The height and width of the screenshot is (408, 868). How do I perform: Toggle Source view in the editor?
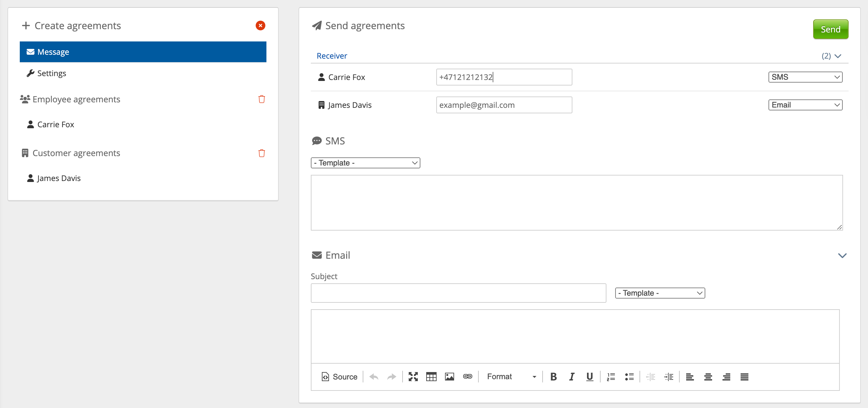[x=339, y=377]
